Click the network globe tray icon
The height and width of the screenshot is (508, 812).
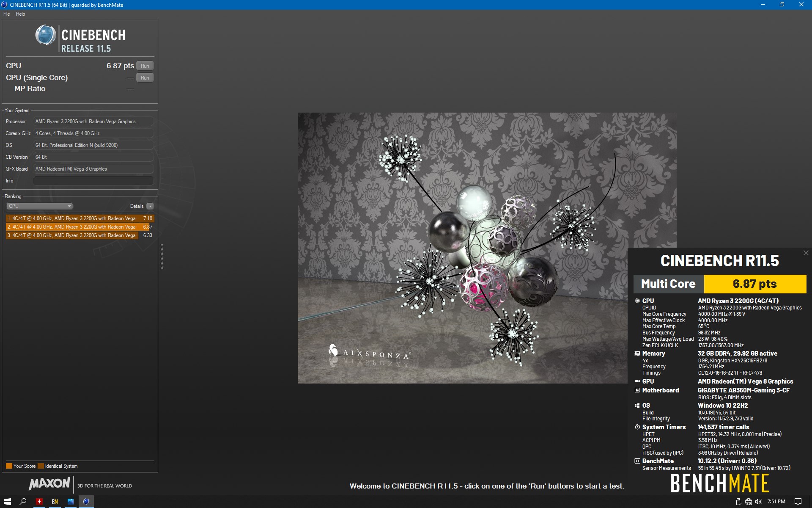point(749,502)
